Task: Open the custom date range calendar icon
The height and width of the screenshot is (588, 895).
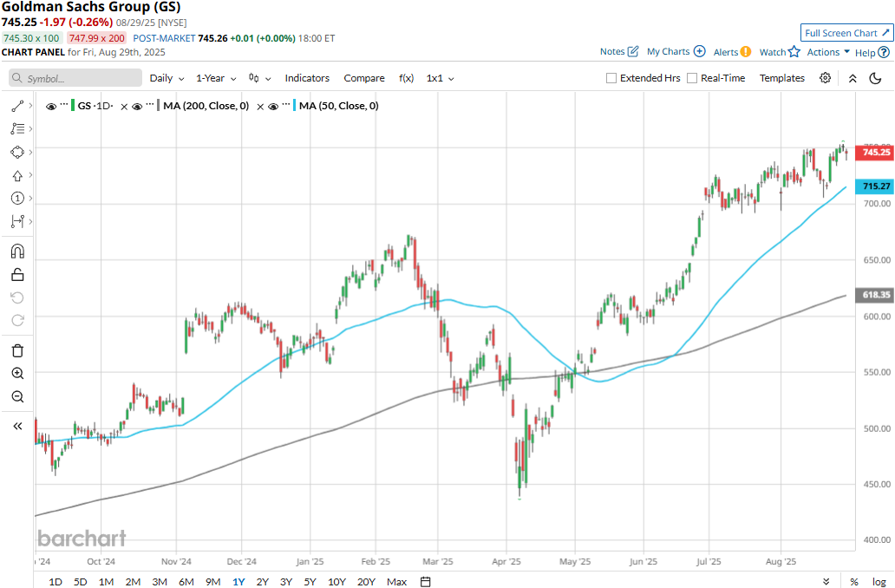Action: click(425, 582)
